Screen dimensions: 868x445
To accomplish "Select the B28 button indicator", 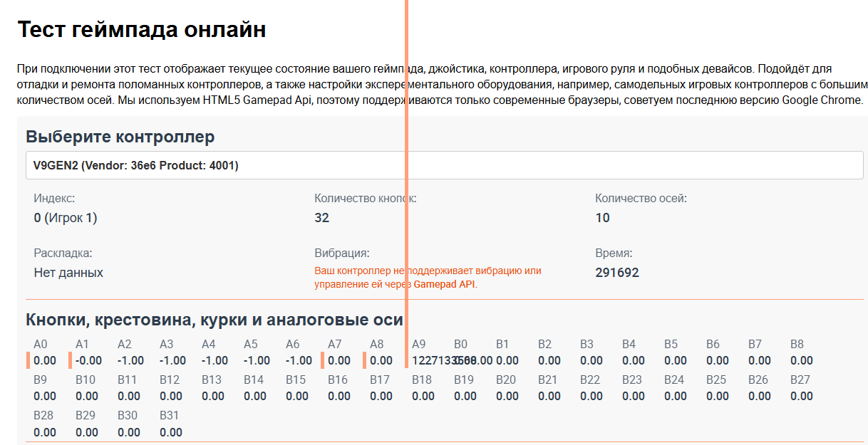I will pyautogui.click(x=44, y=425).
